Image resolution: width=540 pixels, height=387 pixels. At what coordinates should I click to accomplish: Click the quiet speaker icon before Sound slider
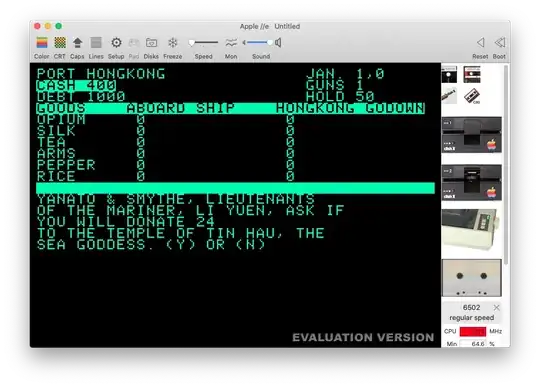pyautogui.click(x=244, y=42)
